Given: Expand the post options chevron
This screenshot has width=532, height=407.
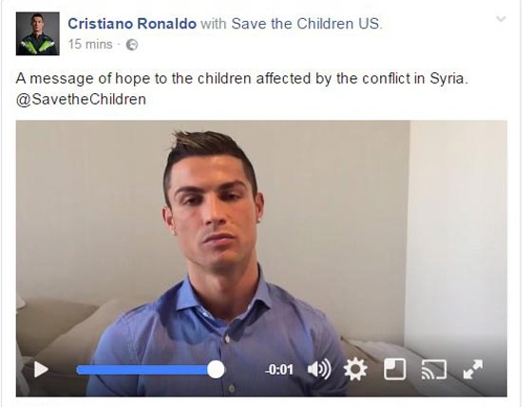Looking at the screenshot, I should point(502,19).
